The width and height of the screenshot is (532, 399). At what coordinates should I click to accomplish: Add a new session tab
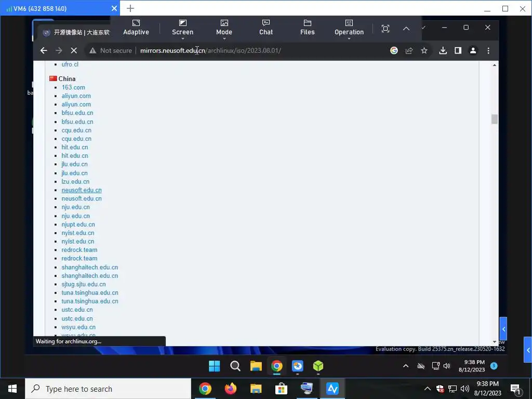point(130,8)
